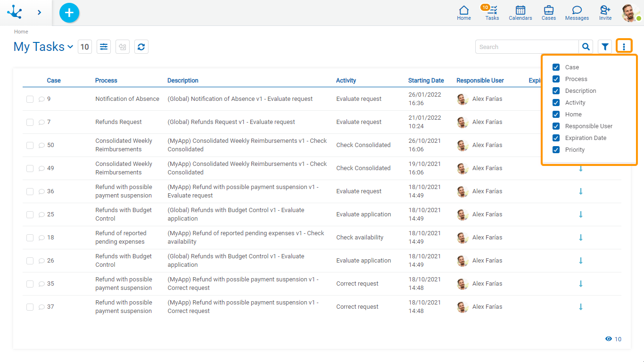The width and height of the screenshot is (644, 362).
Task: Uncheck the Case column checkbox
Action: point(556,67)
